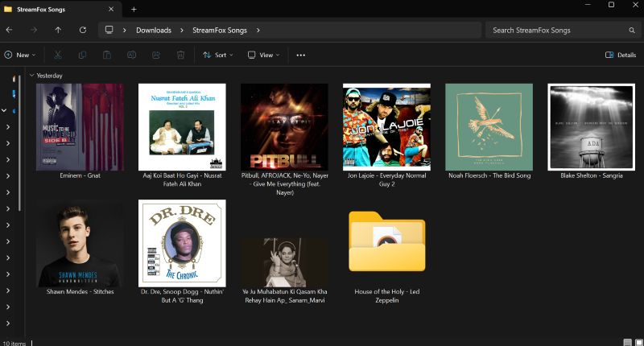Click Downloads in the address bar breadcrumb

point(153,31)
